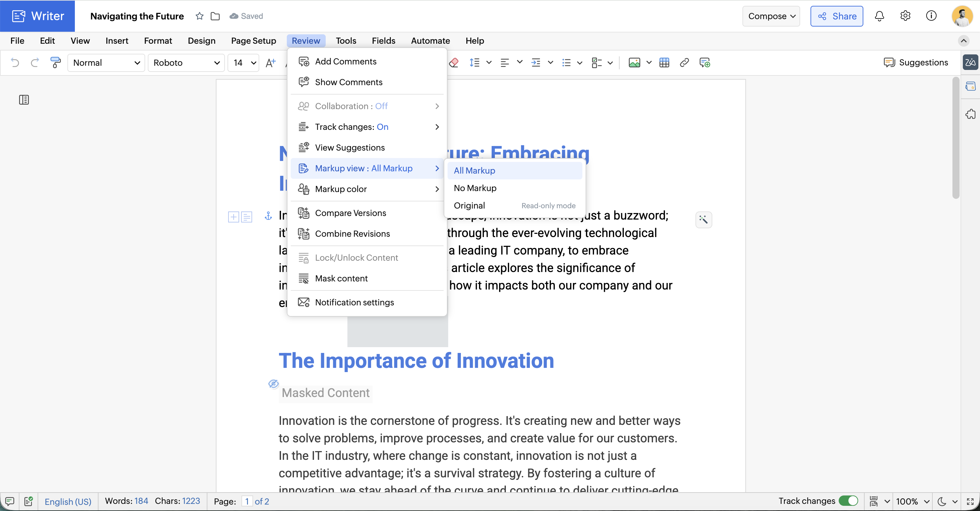The height and width of the screenshot is (511, 980).
Task: Star the document as favorite
Action: tap(199, 16)
